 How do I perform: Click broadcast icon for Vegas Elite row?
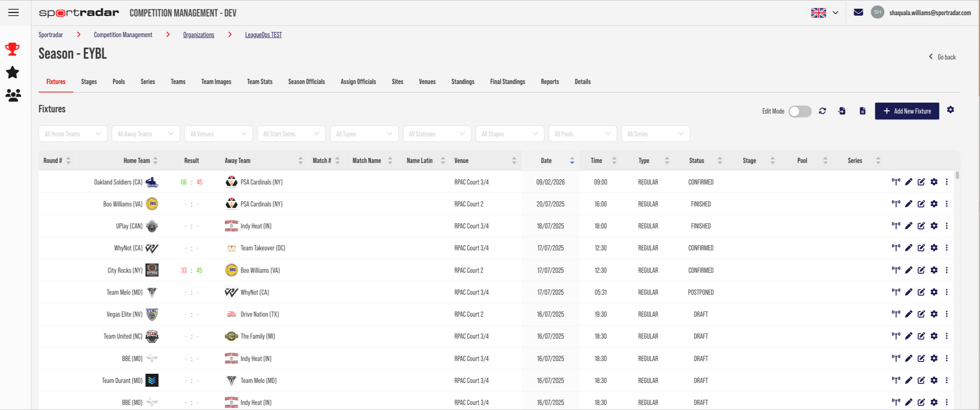pos(896,314)
